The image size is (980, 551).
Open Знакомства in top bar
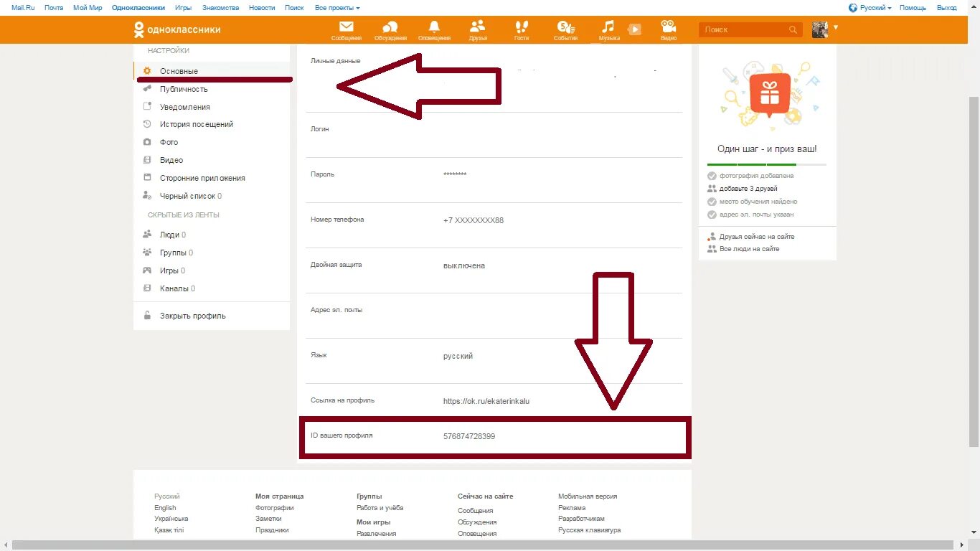pos(221,7)
